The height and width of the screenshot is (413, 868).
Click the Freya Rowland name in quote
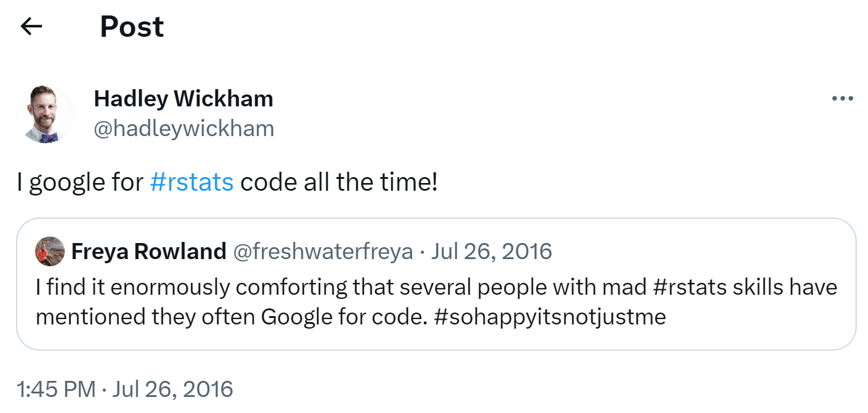[148, 251]
